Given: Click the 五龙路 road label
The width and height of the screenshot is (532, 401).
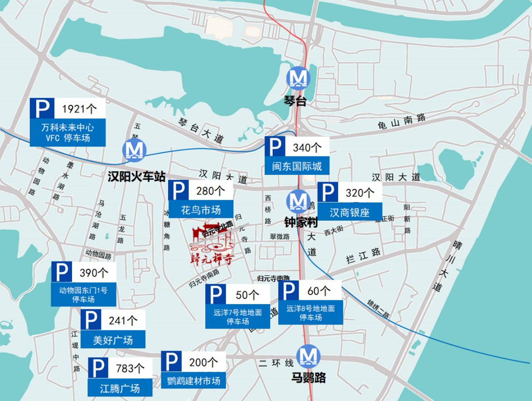Looking at the screenshot, I should (122, 229).
